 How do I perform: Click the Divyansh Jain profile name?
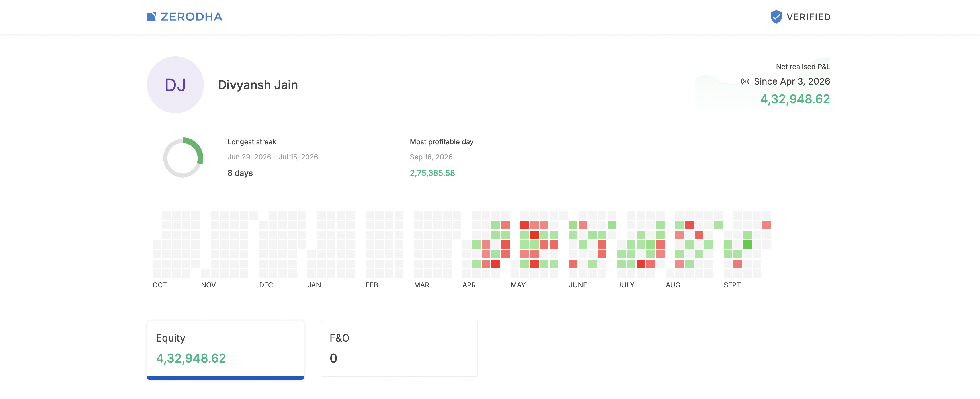click(258, 85)
